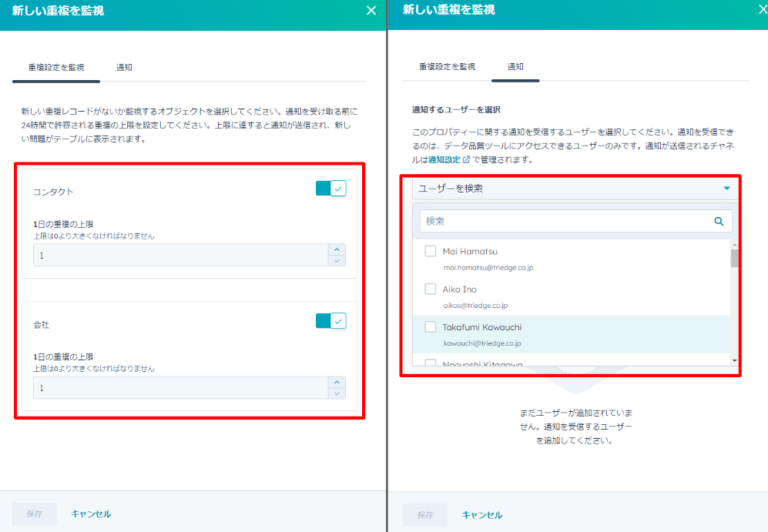Collapse the ユーザーを検索 dropdown
Image resolution: width=768 pixels, height=532 pixels.
click(x=575, y=189)
